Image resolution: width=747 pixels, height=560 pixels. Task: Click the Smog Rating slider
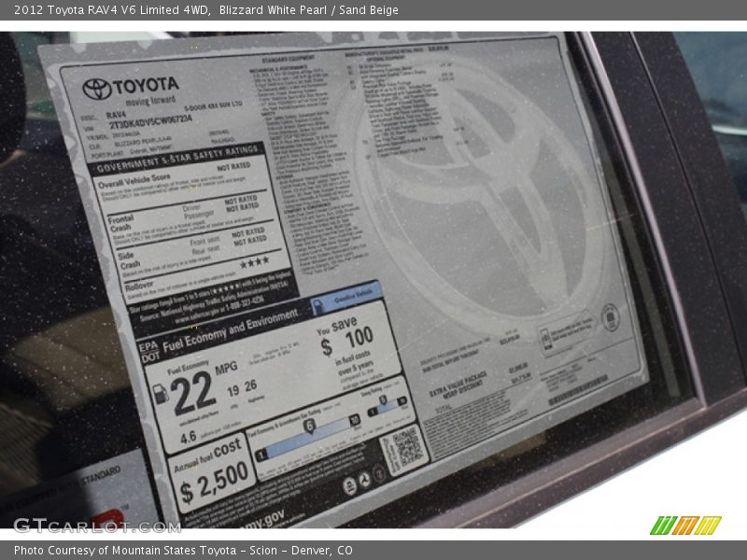[386, 408]
